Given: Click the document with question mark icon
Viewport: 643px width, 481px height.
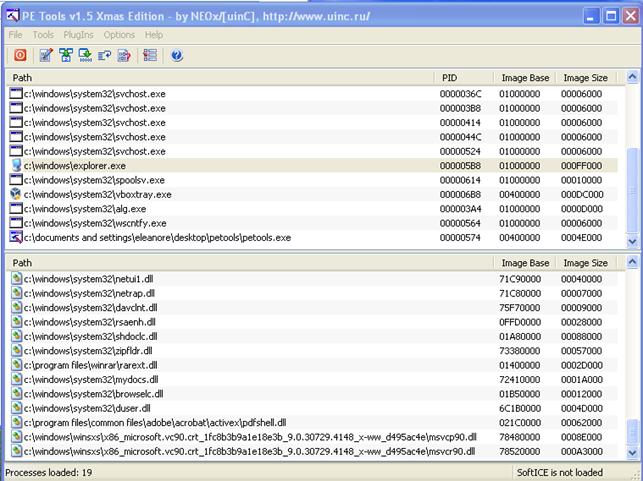Looking at the screenshot, I should pos(124,55).
